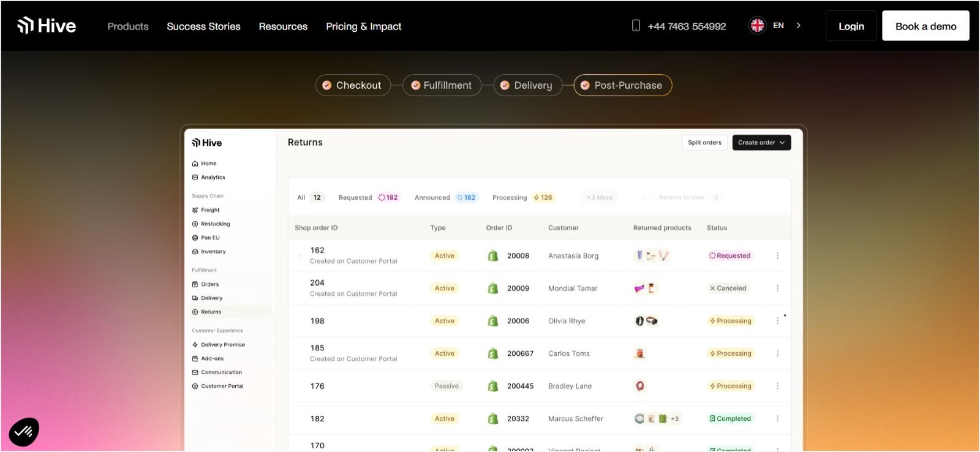Click the Login button
Screen dimensions: 980x452
[851, 26]
